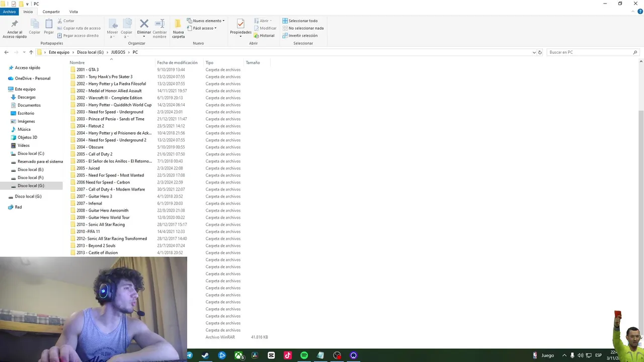The width and height of the screenshot is (644, 362).
Task: Select Descargas in the navigation pane
Action: 26,97
